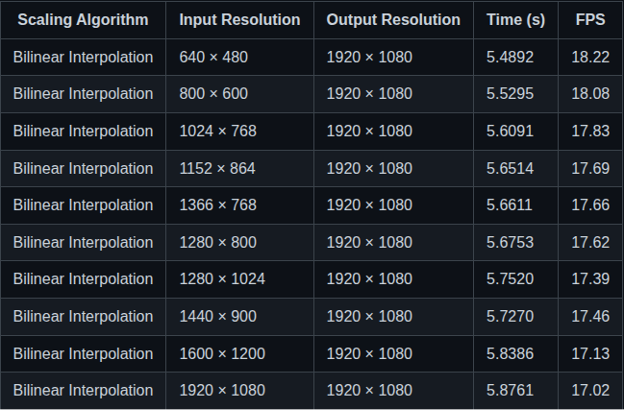Click the 1280 × 1024 resolution cell
This screenshot has width=624, height=410.
tap(222, 279)
